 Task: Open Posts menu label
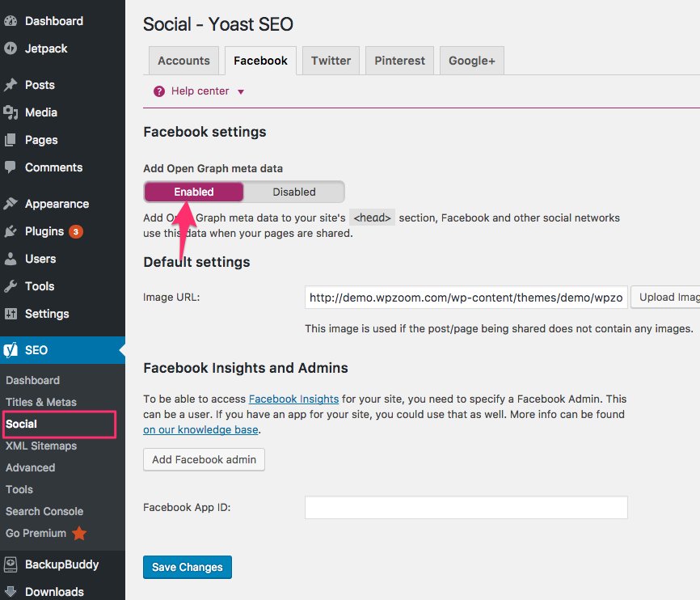(x=40, y=85)
